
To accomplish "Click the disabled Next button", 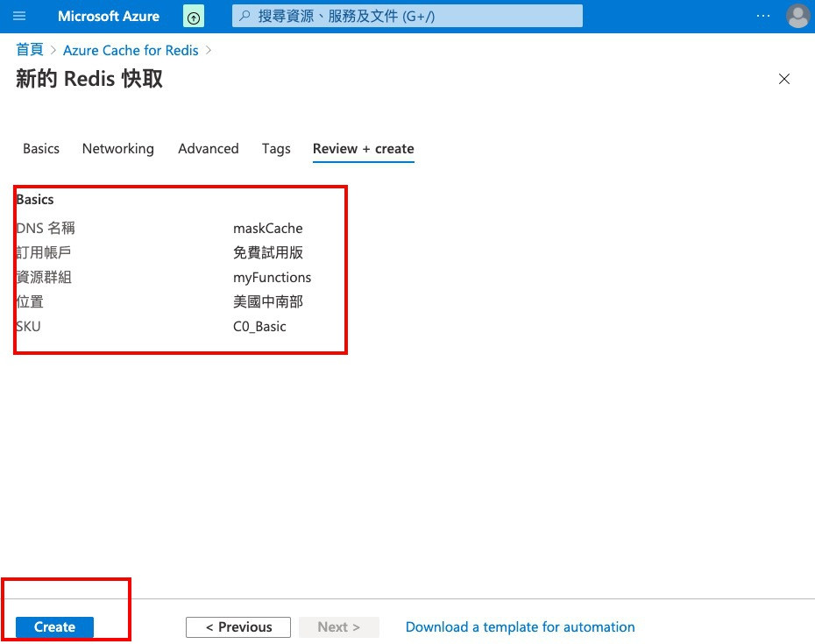I will coord(339,626).
